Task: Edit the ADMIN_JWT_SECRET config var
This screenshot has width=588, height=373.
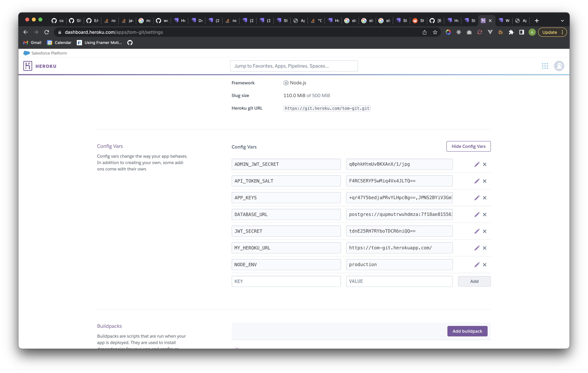Action: (477, 164)
